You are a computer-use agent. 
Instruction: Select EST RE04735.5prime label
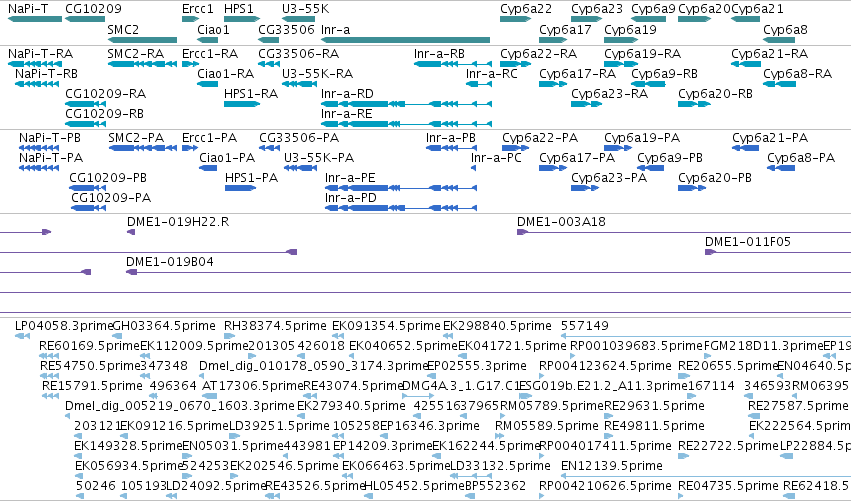(x=728, y=485)
